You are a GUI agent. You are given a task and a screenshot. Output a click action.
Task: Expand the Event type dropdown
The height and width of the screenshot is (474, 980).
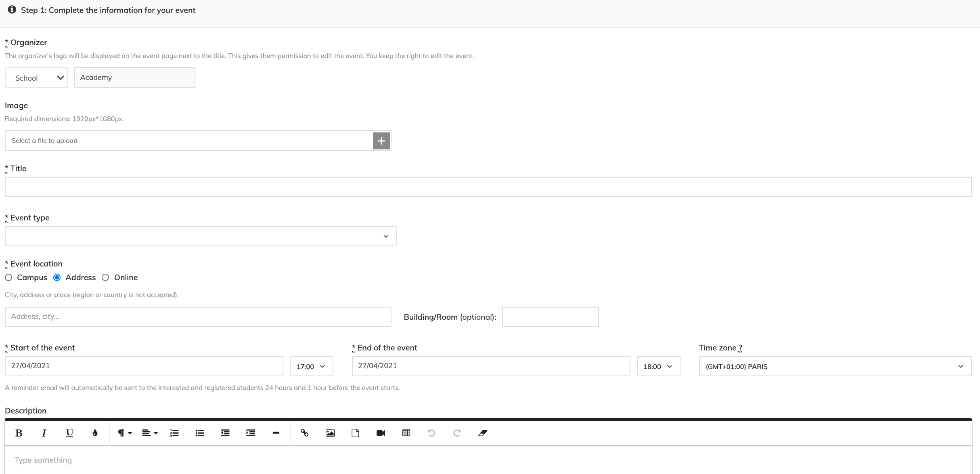click(201, 236)
